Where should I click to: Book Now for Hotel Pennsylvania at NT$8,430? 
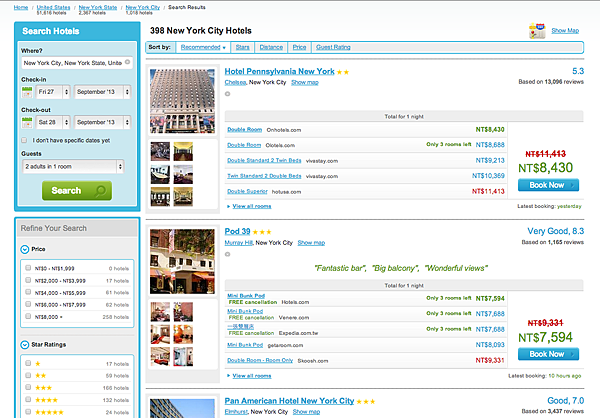tap(548, 185)
